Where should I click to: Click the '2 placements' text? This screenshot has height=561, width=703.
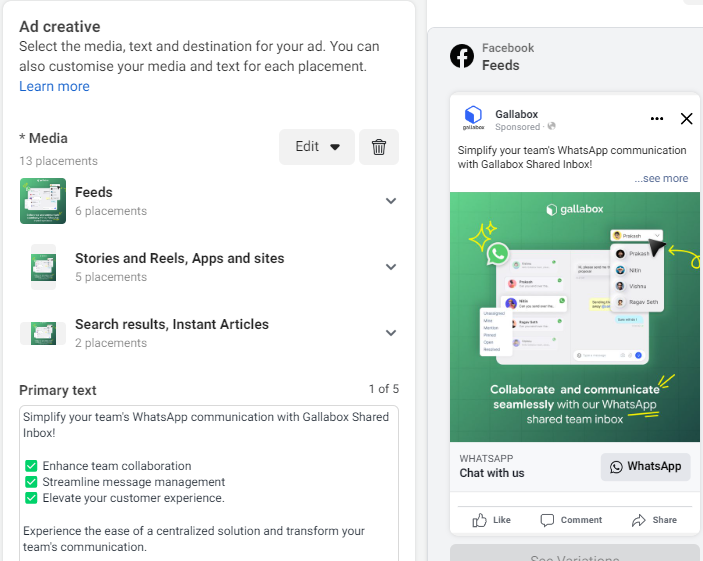(x=111, y=343)
